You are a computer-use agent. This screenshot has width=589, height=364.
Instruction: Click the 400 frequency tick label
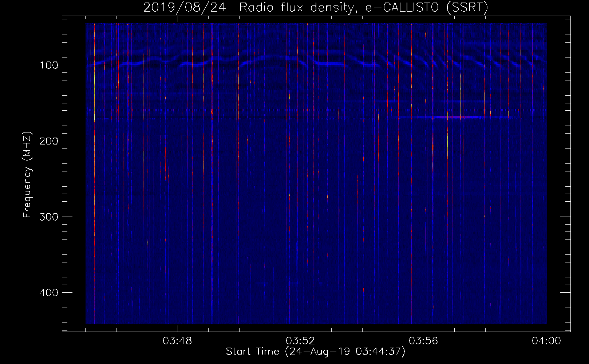click(49, 293)
